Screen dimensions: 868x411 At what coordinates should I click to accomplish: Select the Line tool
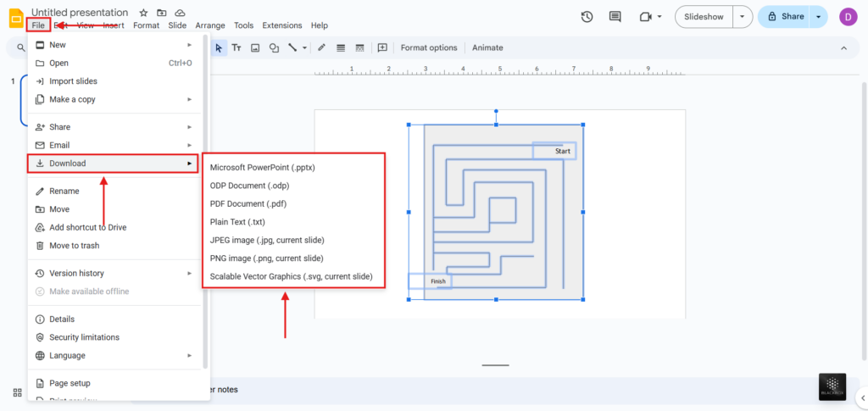point(292,48)
